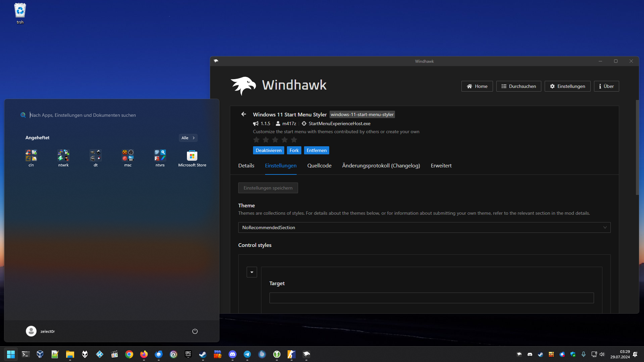Go to Windhawk Home

coord(477,86)
